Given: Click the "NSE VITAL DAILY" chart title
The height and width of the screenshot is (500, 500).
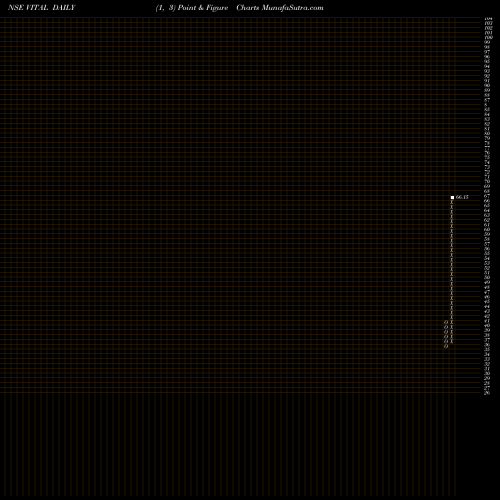Looking at the screenshot, I should point(42,8).
